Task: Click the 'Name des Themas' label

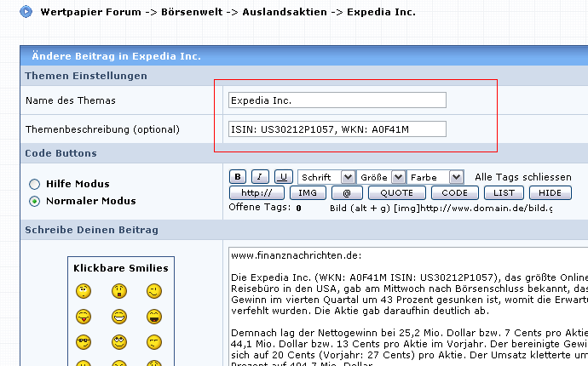Action: click(x=71, y=100)
